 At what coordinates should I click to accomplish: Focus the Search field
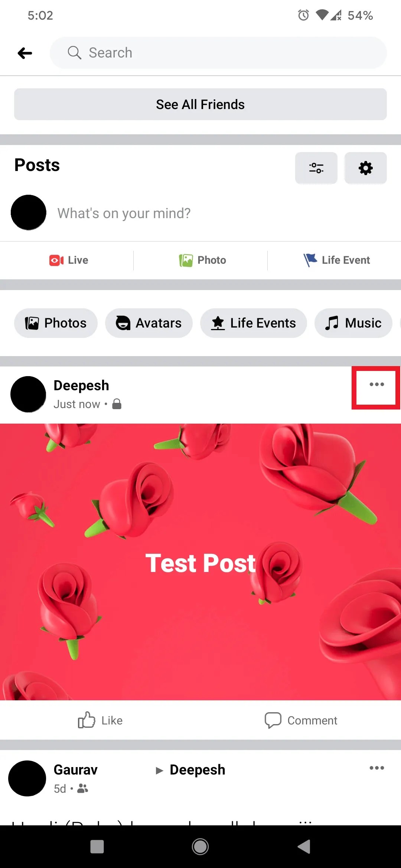click(x=218, y=53)
